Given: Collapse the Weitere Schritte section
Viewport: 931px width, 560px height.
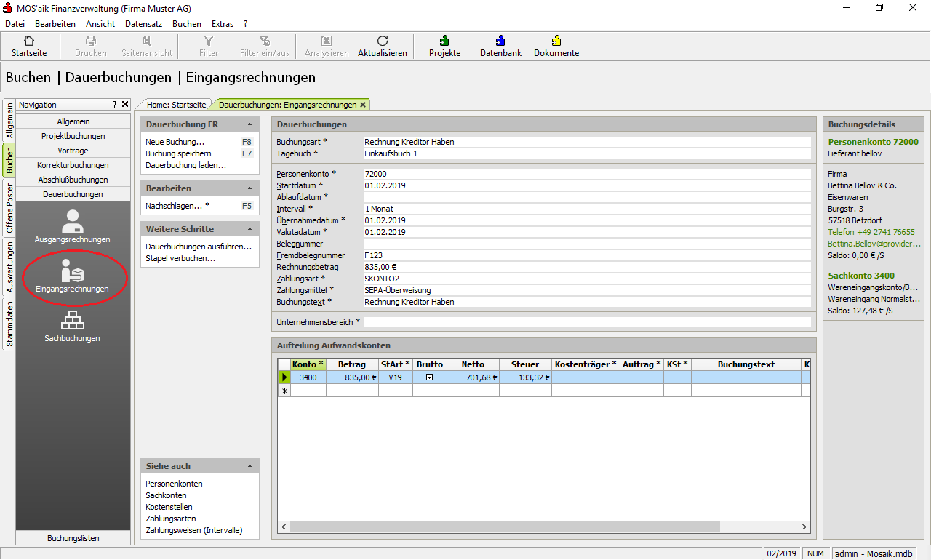Looking at the screenshot, I should pos(249,229).
